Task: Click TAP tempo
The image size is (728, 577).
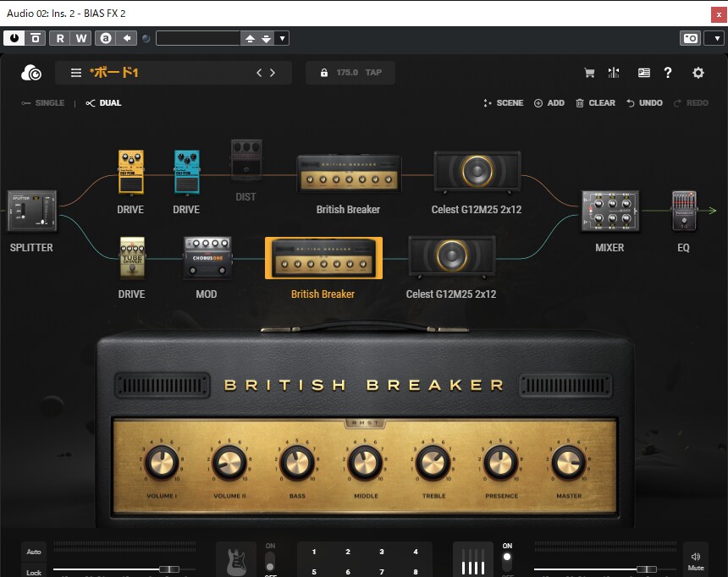Action: 373,73
